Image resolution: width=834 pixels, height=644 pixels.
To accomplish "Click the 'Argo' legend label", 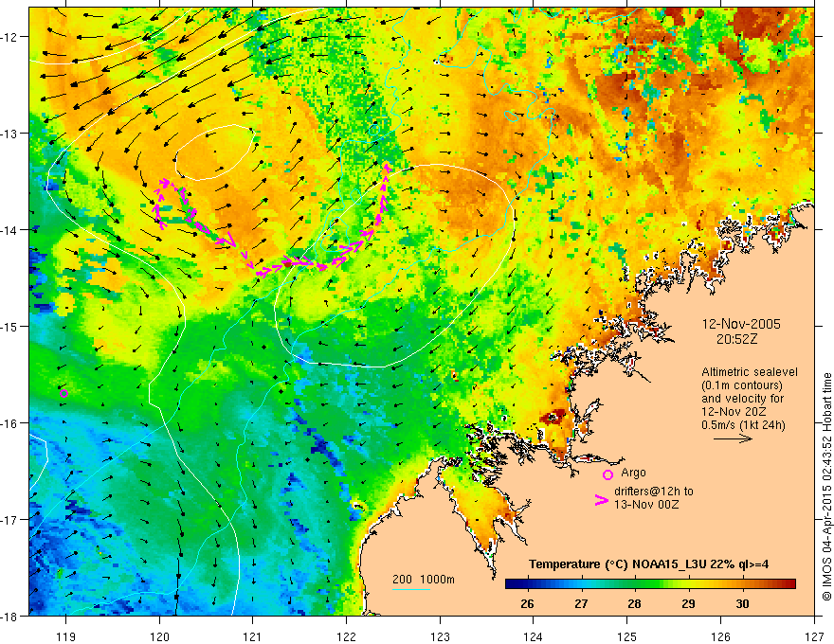I will 633,473.
